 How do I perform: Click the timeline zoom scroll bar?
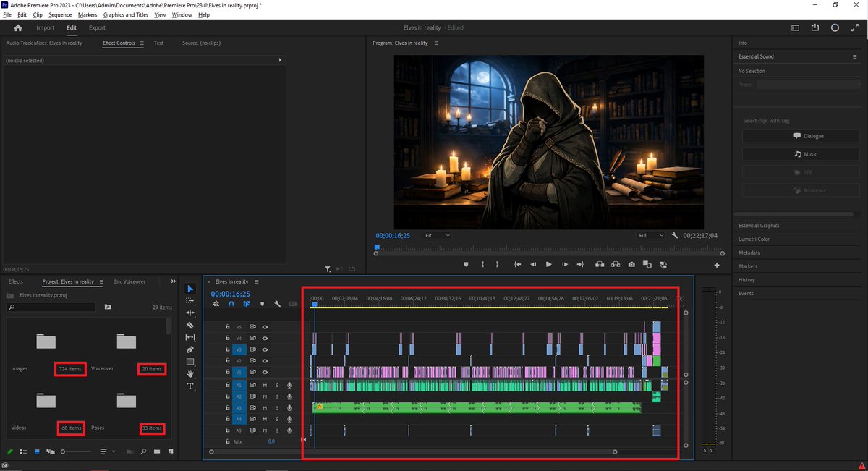tap(413, 451)
